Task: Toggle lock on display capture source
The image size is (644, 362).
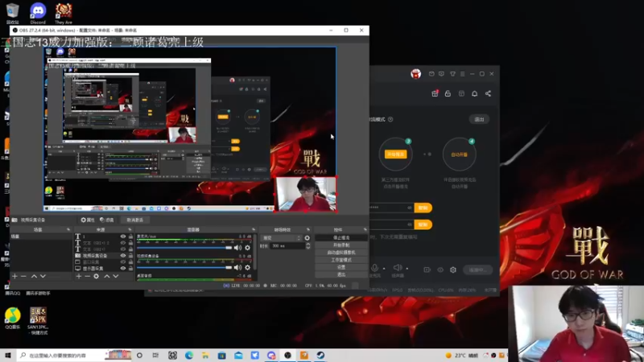Action: coord(130,269)
